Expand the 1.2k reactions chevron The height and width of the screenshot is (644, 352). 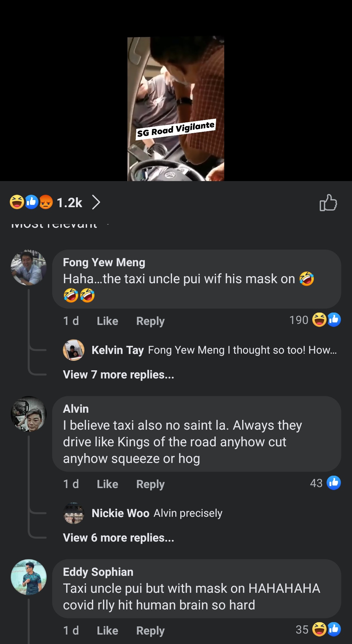point(96,202)
